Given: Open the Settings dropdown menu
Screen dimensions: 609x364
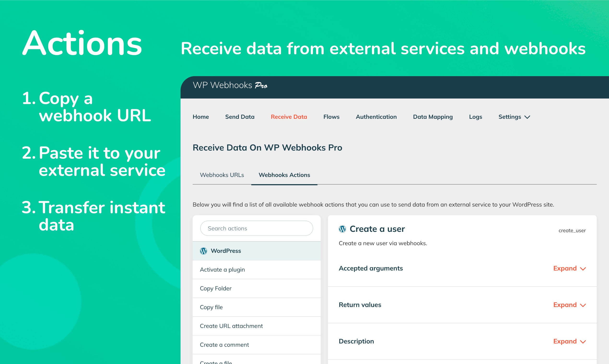Looking at the screenshot, I should pyautogui.click(x=514, y=117).
